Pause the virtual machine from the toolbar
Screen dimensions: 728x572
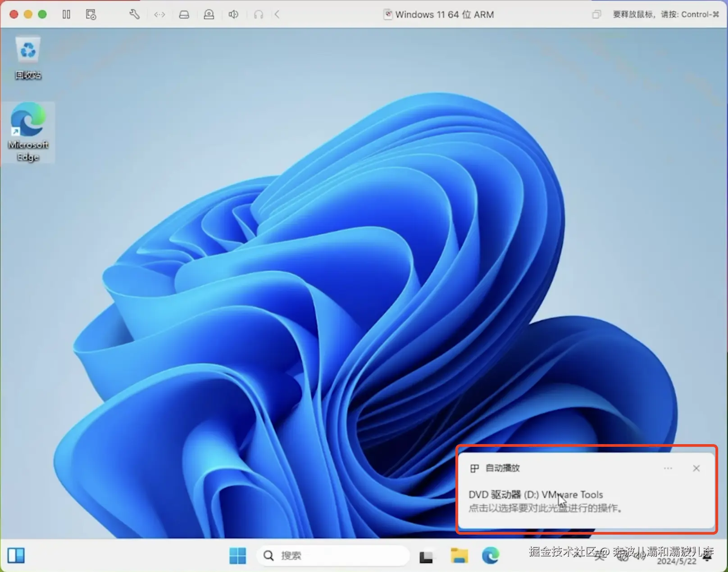66,14
